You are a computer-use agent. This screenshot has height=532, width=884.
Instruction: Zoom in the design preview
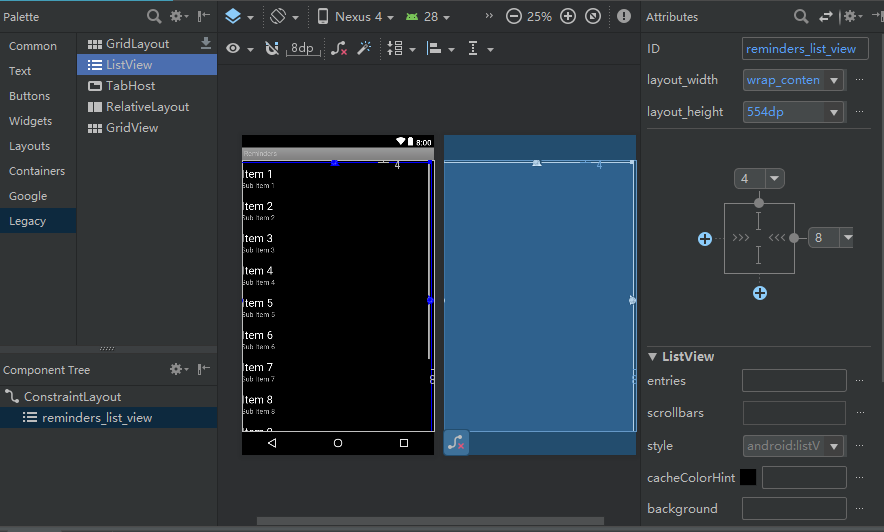tap(568, 16)
